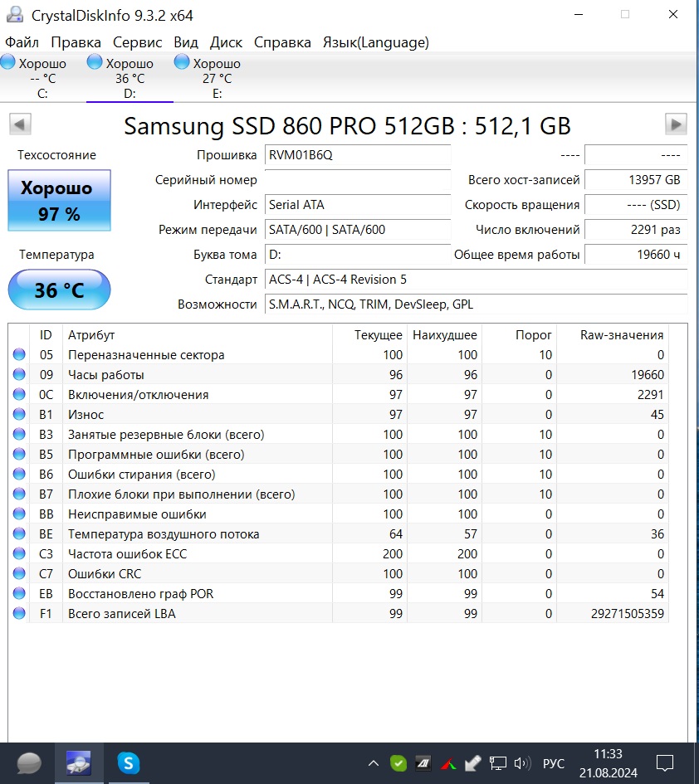This screenshot has width=699, height=784.
Task: Click the Текущее column header
Action: 369,335
